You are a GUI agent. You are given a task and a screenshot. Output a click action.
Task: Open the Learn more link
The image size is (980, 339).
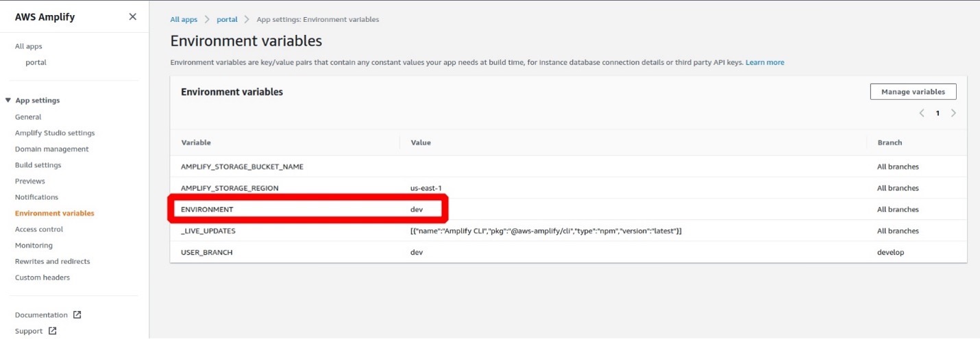tap(765, 62)
